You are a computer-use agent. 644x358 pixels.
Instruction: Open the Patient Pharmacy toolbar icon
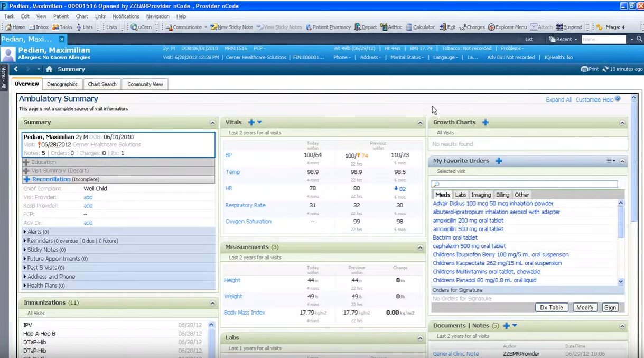[x=309, y=27]
